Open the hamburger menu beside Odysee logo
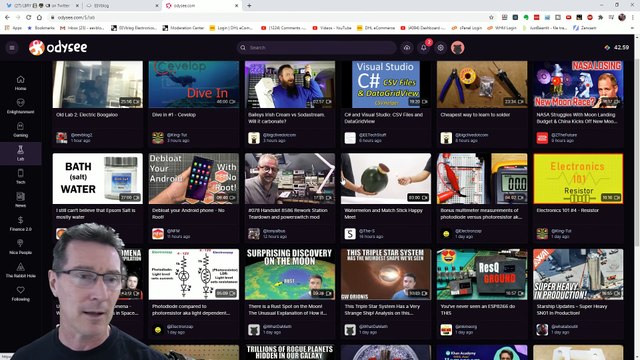The height and width of the screenshot is (360, 640). 12,48
